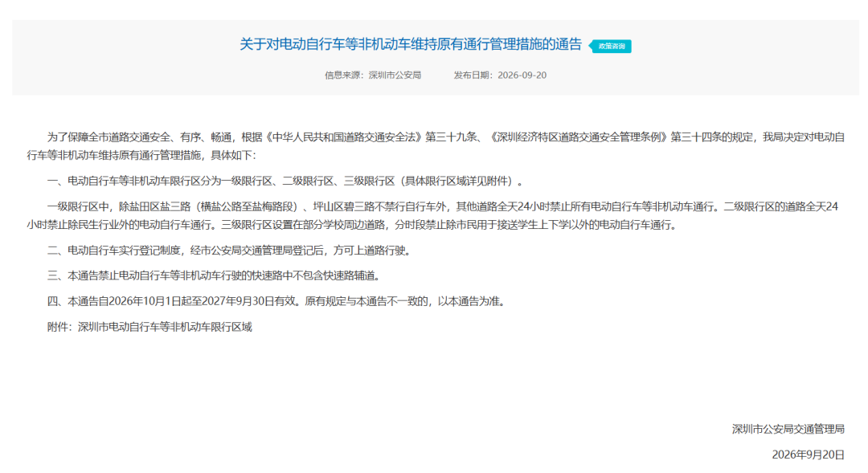This screenshot has height=473, width=868.
Task: Select the publish date 发布日期：2026-09-20
Action: point(500,75)
